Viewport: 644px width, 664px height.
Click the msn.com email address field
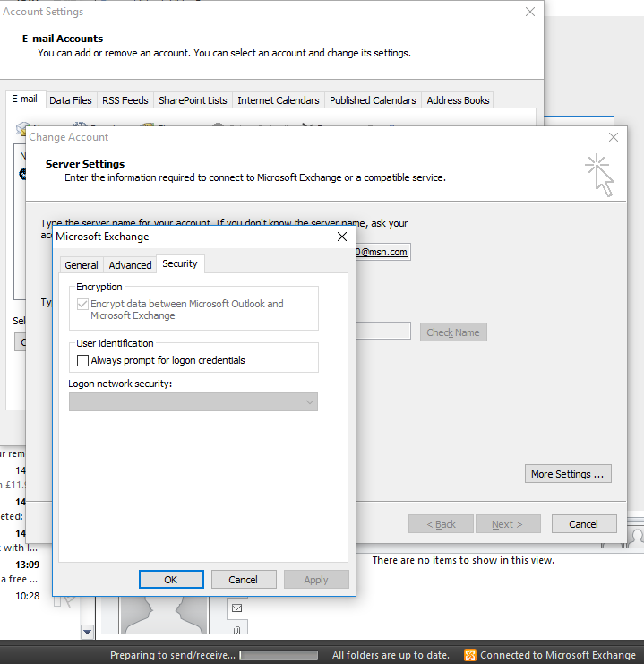383,252
